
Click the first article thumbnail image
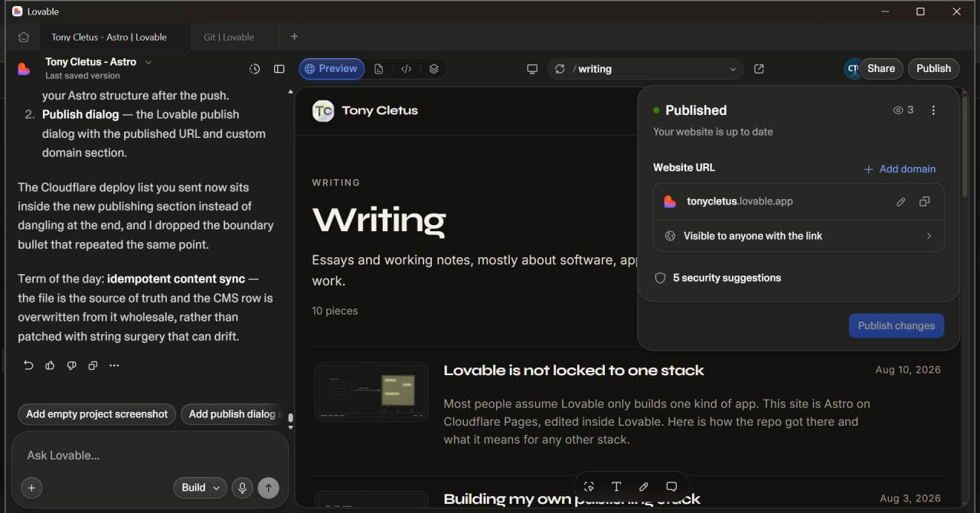tap(372, 391)
